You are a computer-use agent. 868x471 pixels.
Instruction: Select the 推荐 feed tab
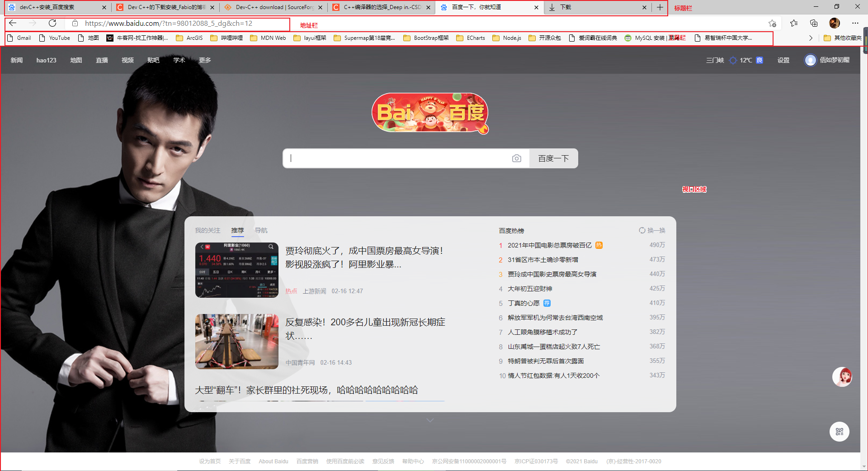237,230
